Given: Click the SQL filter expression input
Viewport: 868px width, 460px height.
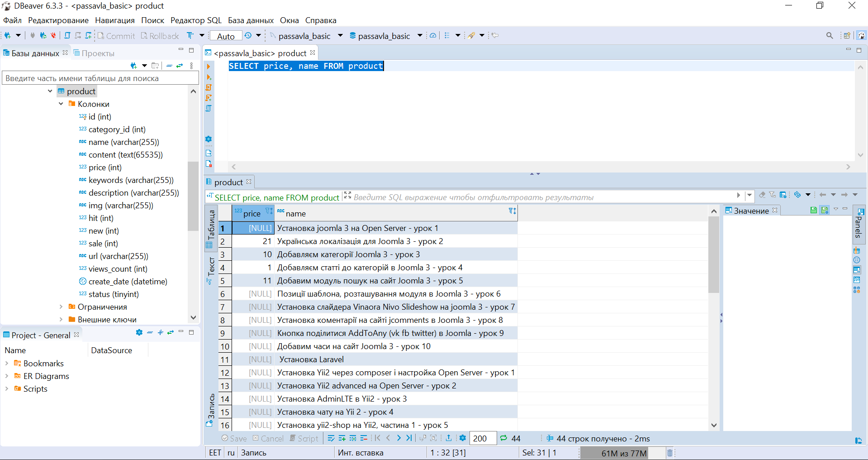Looking at the screenshot, I should tap(543, 197).
